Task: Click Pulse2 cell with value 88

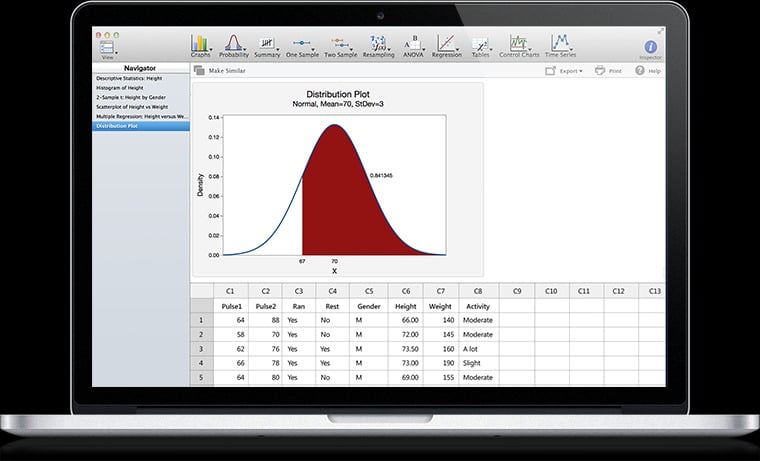Action: pyautogui.click(x=265, y=320)
